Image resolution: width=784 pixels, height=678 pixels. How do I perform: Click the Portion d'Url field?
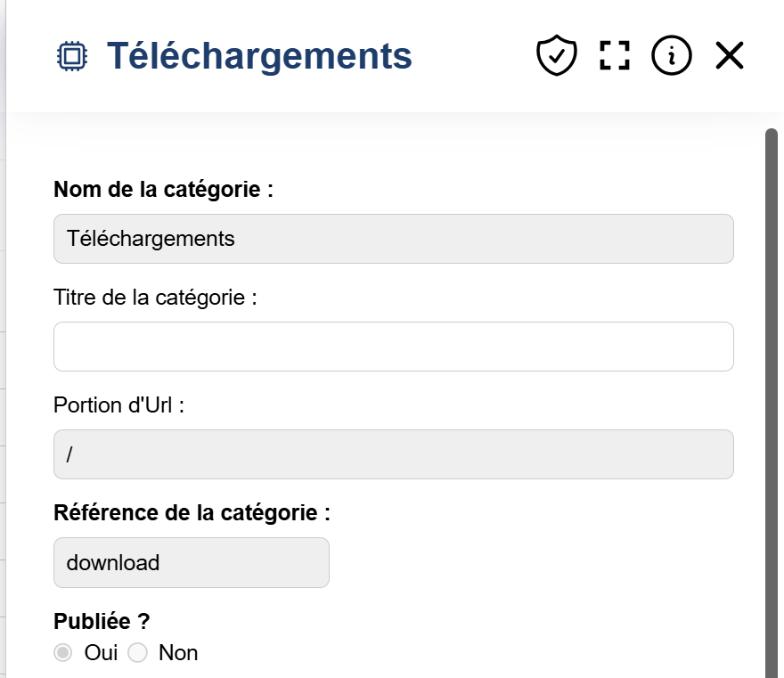coord(392,454)
